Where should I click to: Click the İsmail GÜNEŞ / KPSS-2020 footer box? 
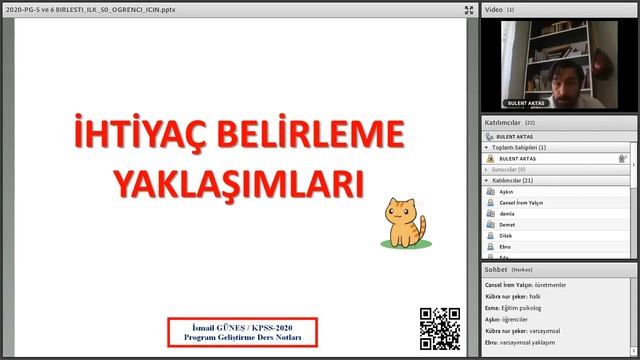pos(242,332)
